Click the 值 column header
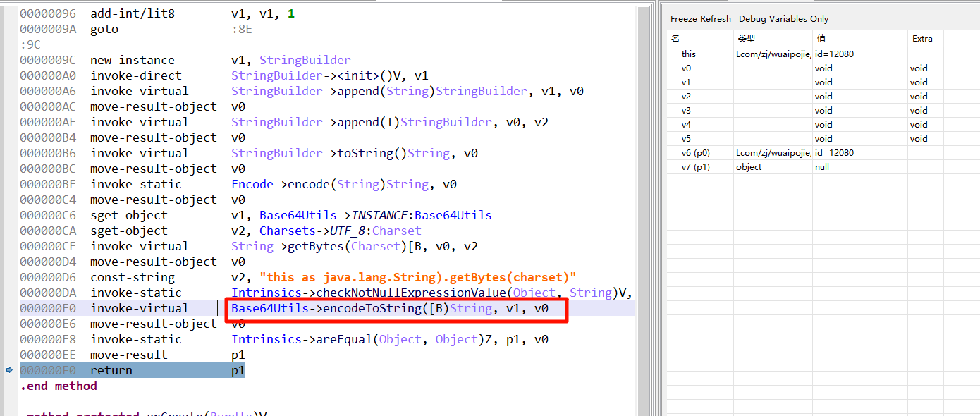Image resolution: width=980 pixels, height=416 pixels. (821, 39)
